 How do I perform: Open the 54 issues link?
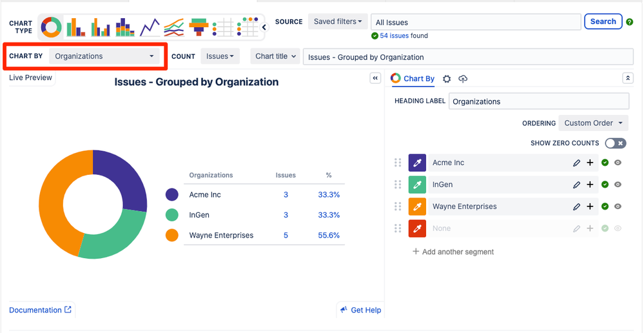click(395, 35)
